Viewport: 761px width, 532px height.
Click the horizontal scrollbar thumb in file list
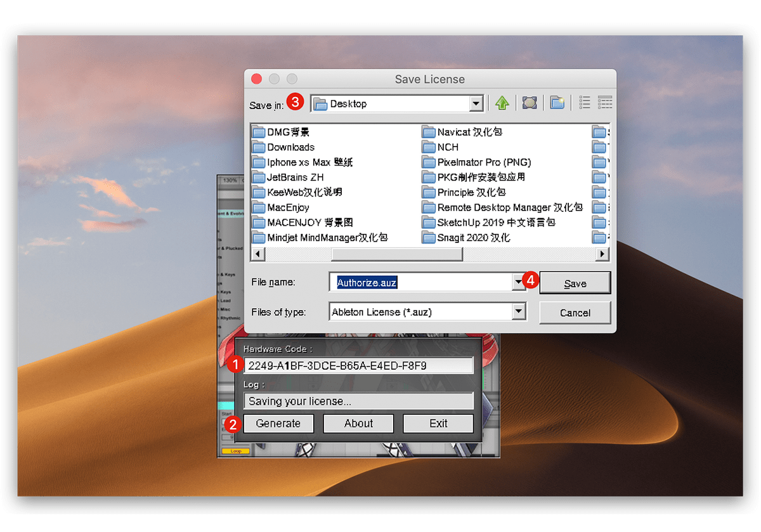click(397, 254)
